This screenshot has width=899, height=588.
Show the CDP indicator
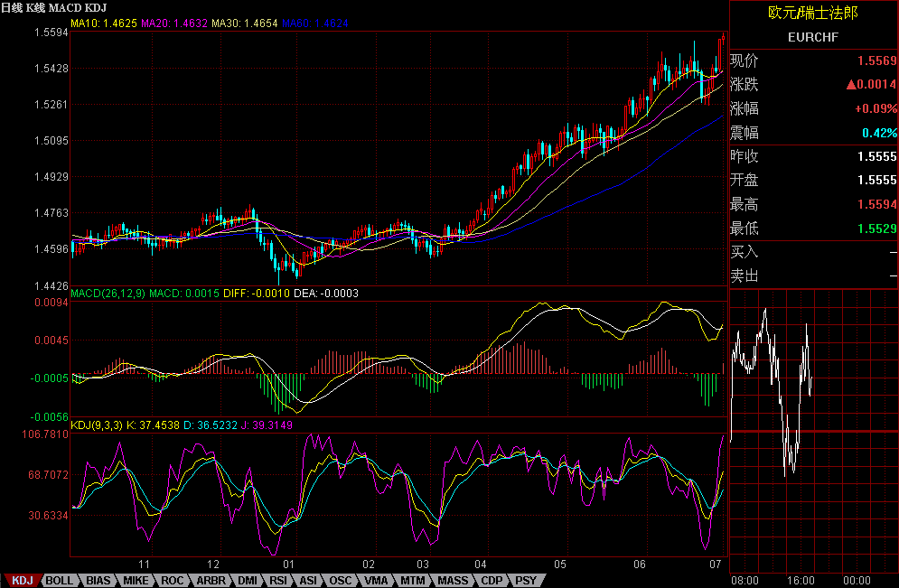pyautogui.click(x=492, y=581)
